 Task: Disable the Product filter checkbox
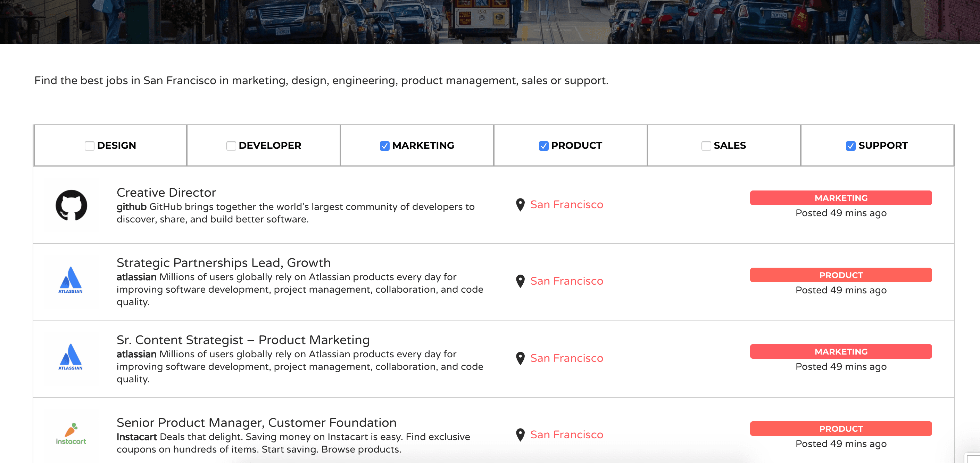543,146
